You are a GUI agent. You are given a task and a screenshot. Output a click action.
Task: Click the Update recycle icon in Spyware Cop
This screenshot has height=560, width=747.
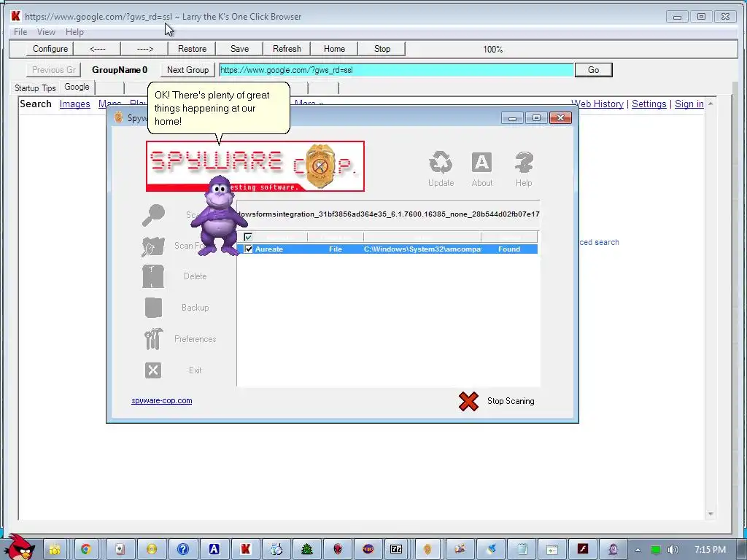coord(441,163)
